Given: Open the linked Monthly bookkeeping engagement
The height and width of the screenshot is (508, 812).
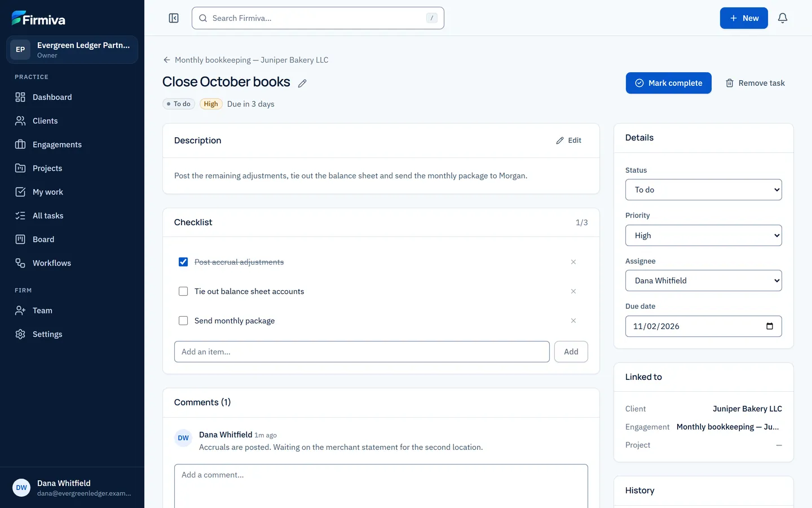Looking at the screenshot, I should (727, 427).
